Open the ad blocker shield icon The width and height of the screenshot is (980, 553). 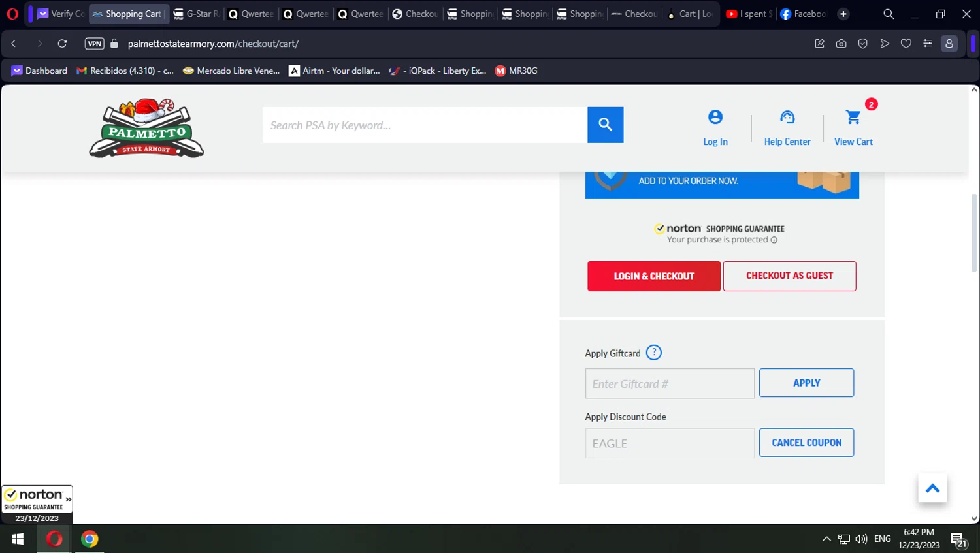[863, 44]
